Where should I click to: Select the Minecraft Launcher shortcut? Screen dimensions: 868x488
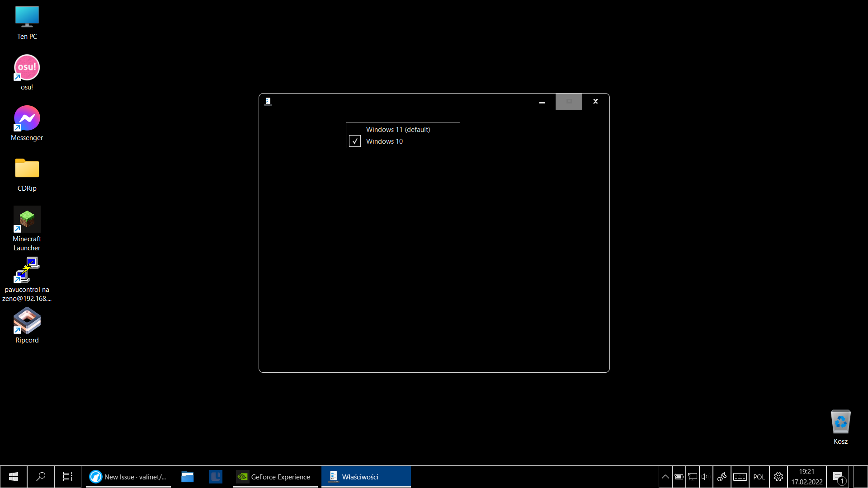[27, 229]
